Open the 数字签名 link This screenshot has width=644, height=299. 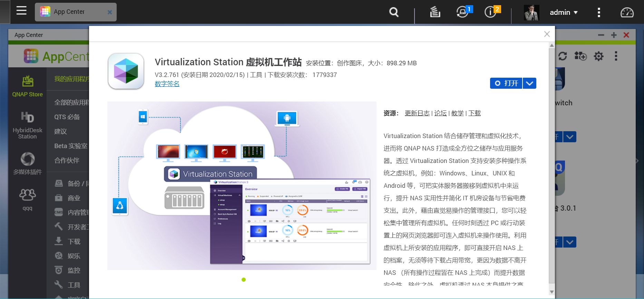tap(167, 84)
